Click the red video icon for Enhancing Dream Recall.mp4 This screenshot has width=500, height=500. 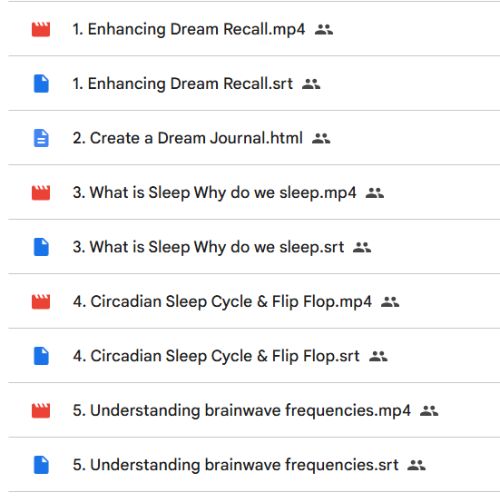41,29
